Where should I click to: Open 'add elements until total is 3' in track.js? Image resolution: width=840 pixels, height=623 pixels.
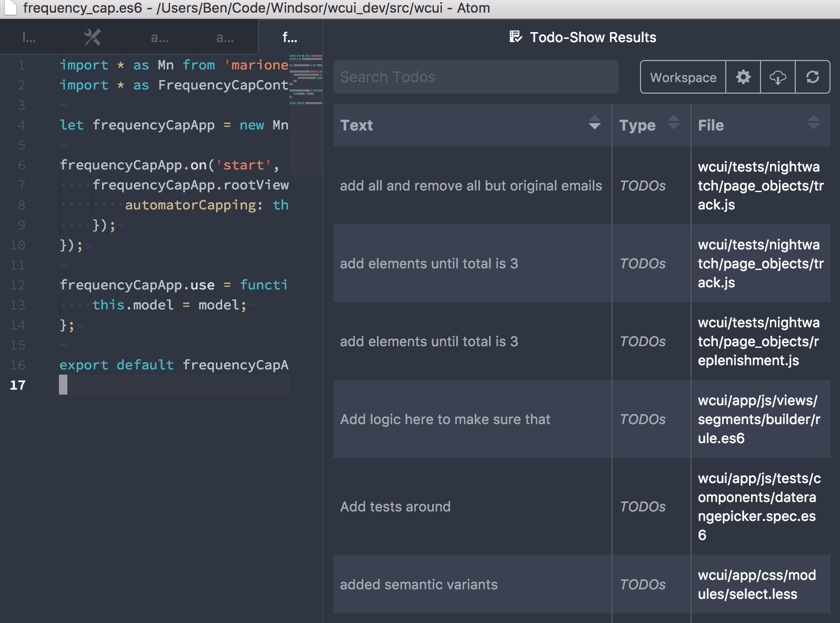pos(429,264)
